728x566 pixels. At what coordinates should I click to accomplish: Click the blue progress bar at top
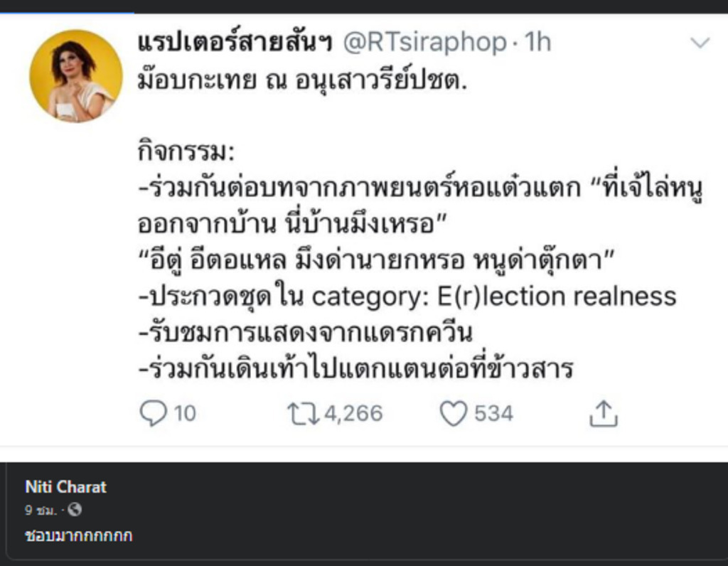pos(66,13)
